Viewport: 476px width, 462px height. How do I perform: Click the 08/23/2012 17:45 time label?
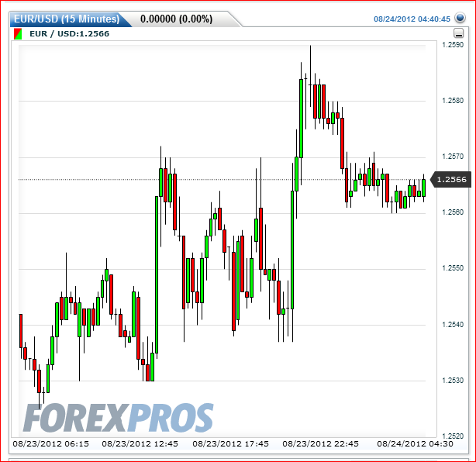tap(231, 444)
